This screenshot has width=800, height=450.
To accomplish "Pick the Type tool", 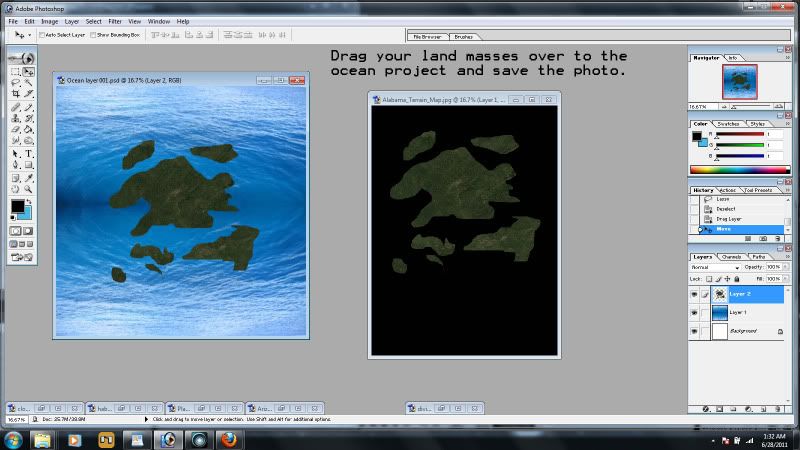I will [29, 154].
